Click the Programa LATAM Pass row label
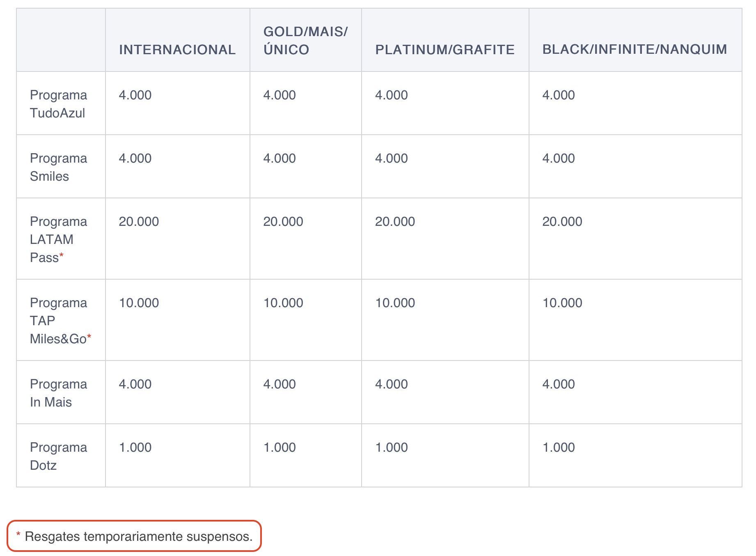Image resolution: width=756 pixels, height=556 pixels. 58,239
